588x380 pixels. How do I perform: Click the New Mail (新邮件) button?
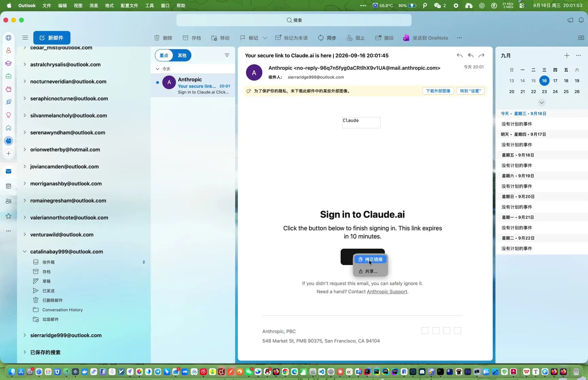[52, 38]
